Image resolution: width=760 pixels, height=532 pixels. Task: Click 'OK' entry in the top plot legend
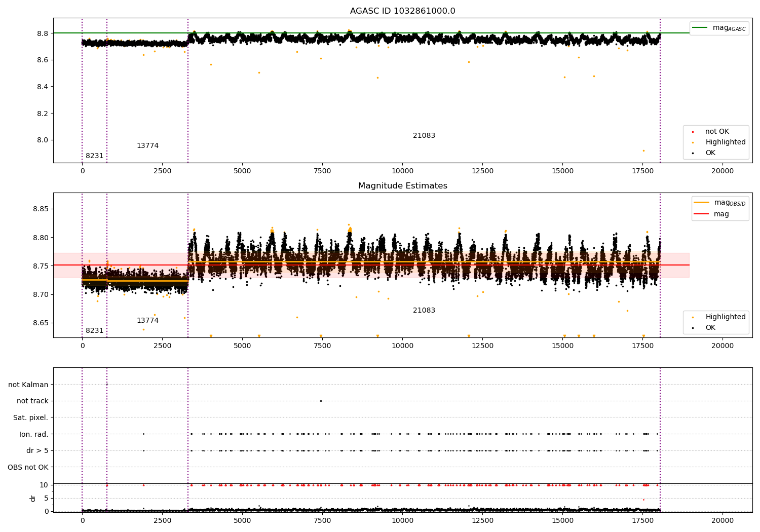tap(710, 153)
